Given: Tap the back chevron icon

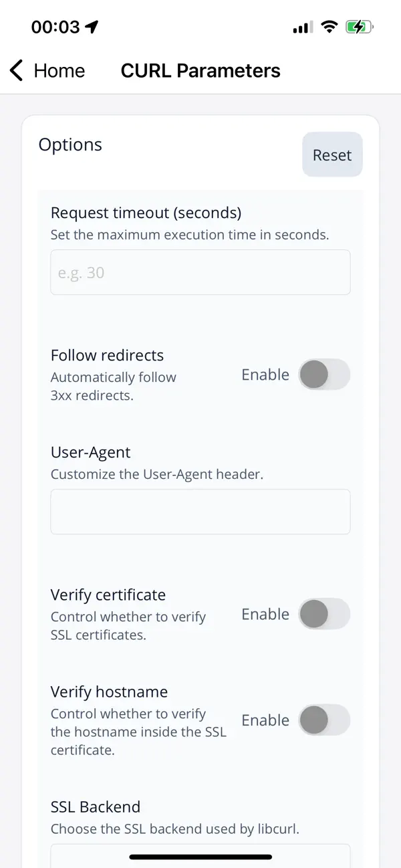Looking at the screenshot, I should 15,70.
